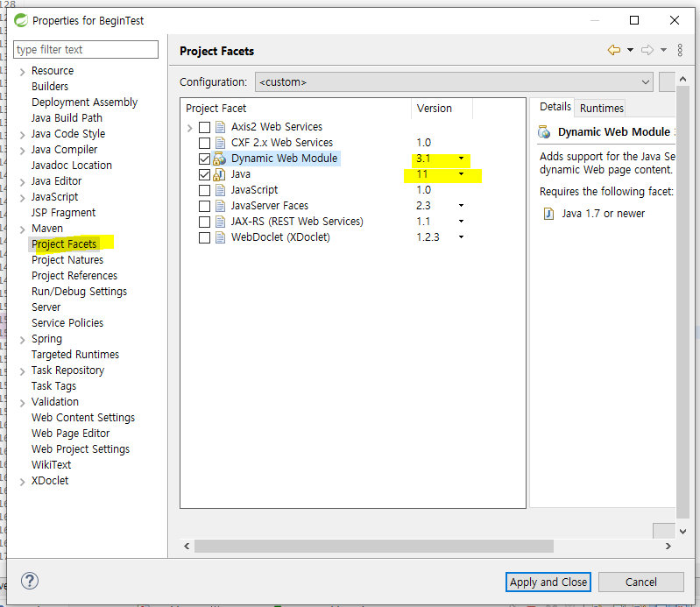The width and height of the screenshot is (700, 607).
Task: Click the Spring leaf icon in title bar
Action: click(x=20, y=20)
